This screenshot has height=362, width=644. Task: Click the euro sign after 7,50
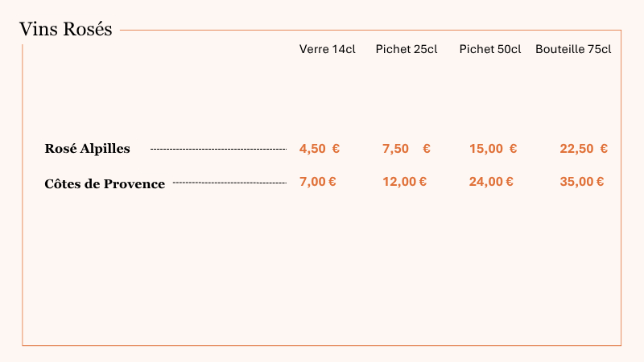(427, 149)
